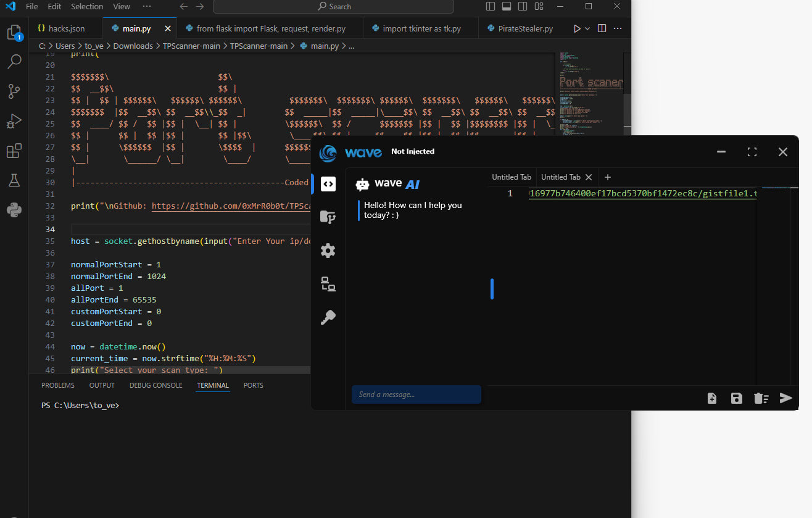The image size is (812, 518).
Task: Open the Explorer view in activity bar
Action: coord(14,32)
